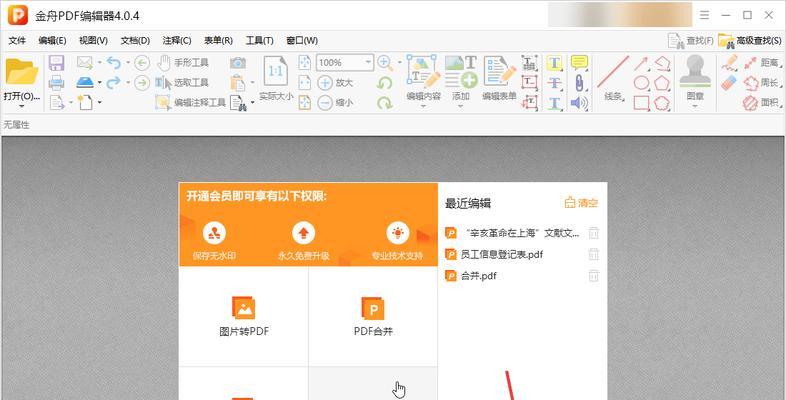The width and height of the screenshot is (786, 400).
Task: Print using the printer icon
Action: [x=56, y=83]
